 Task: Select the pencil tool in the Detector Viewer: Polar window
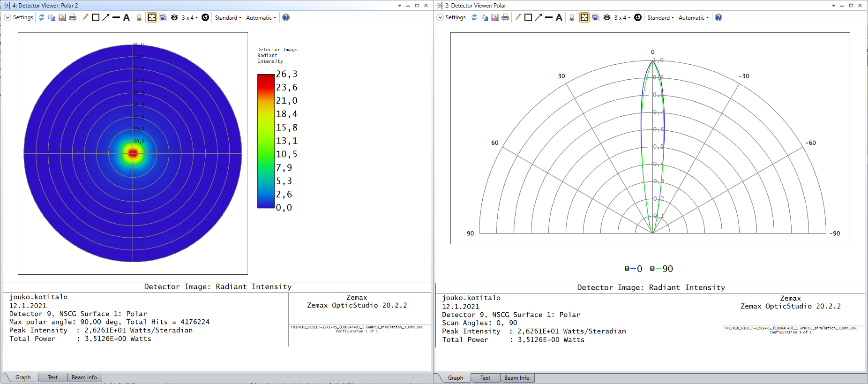518,17
